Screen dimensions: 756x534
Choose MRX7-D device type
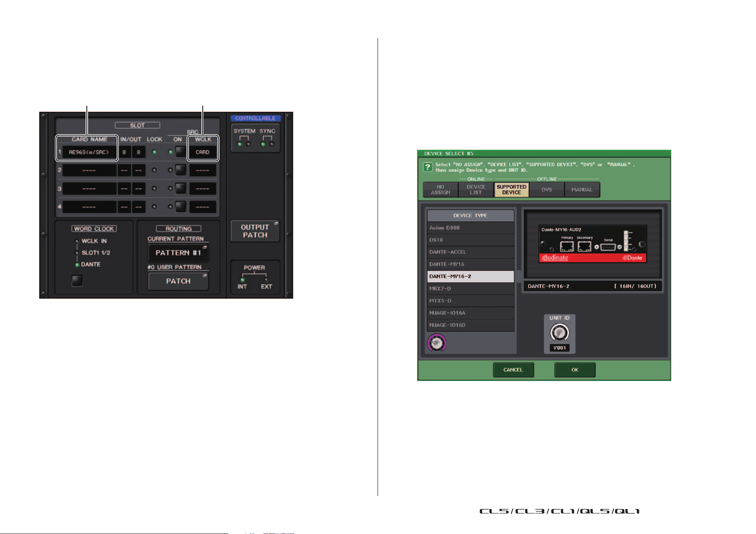click(470, 289)
